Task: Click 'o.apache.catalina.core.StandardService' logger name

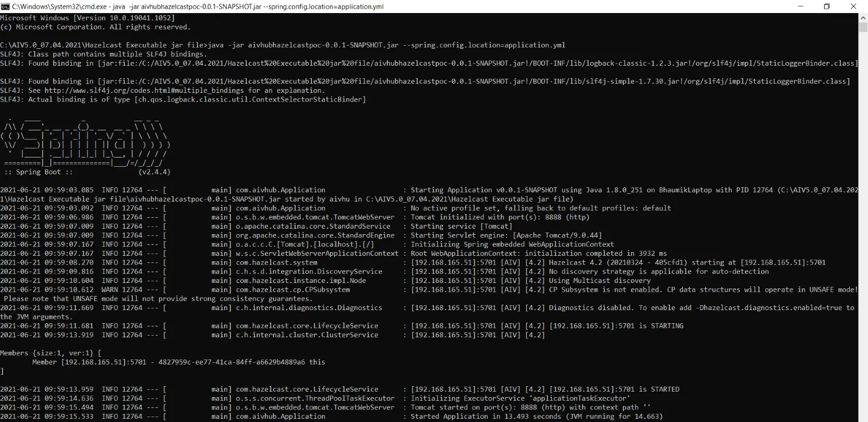Action: [313, 226]
